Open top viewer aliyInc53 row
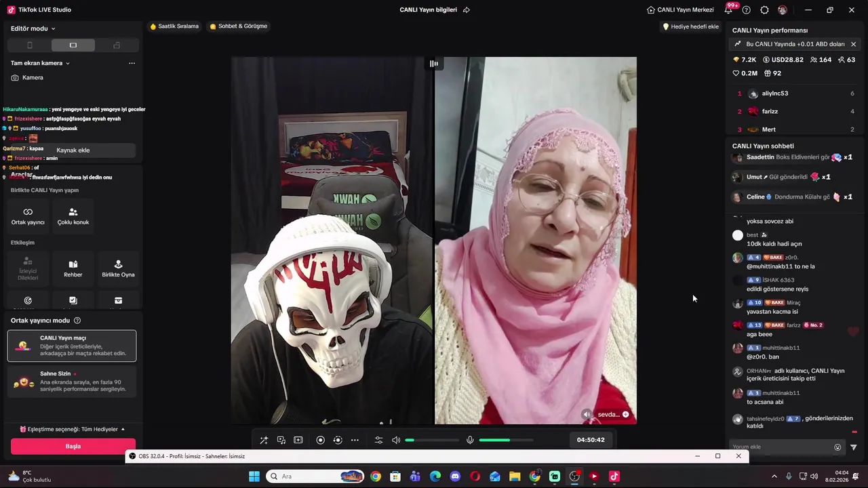This screenshot has width=868, height=488. (x=795, y=94)
